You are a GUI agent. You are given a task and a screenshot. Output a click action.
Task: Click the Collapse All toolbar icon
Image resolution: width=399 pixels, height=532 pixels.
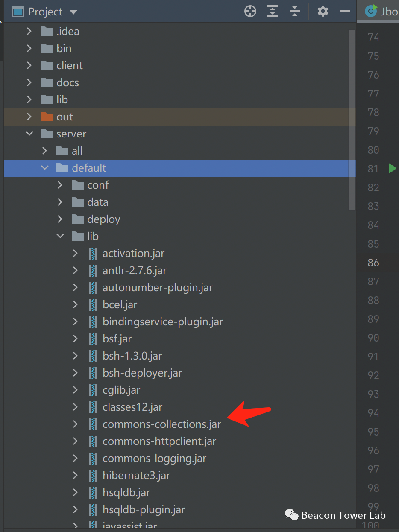[295, 12]
